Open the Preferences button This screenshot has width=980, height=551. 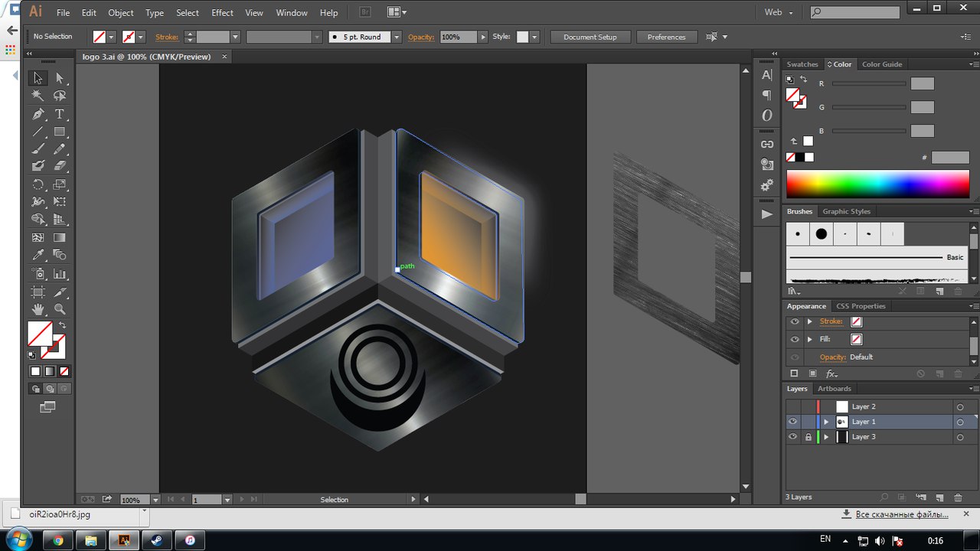[666, 37]
